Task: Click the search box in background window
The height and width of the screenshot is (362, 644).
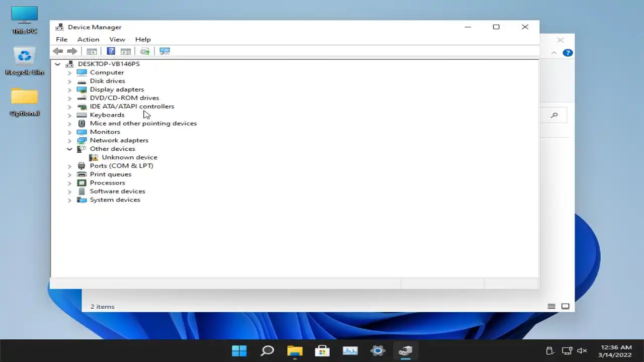Action: coord(553,115)
